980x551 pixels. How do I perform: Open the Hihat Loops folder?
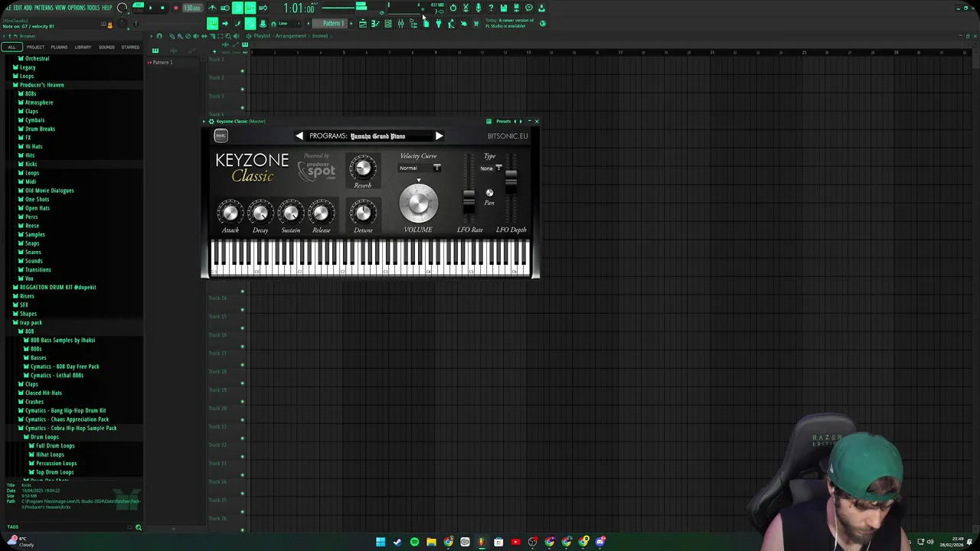tap(50, 455)
